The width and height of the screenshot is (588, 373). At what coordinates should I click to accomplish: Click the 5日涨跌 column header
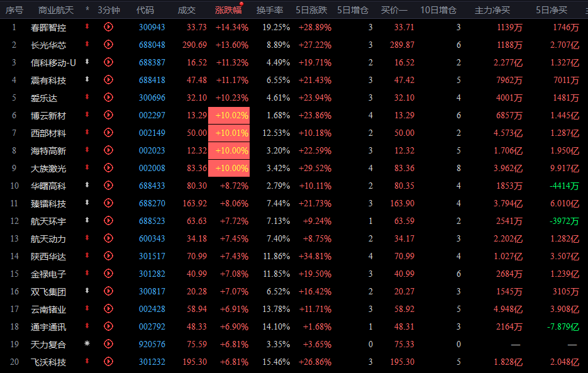point(313,10)
